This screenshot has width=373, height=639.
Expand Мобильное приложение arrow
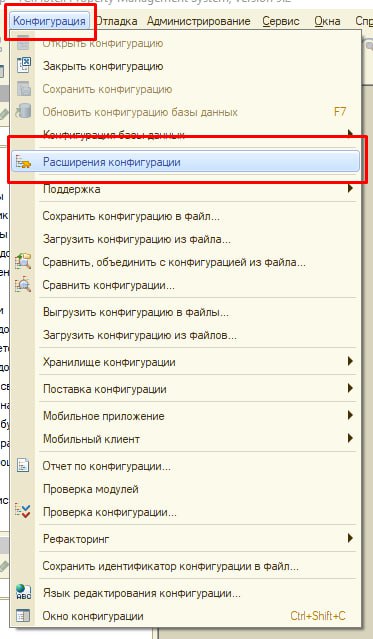coord(350,415)
